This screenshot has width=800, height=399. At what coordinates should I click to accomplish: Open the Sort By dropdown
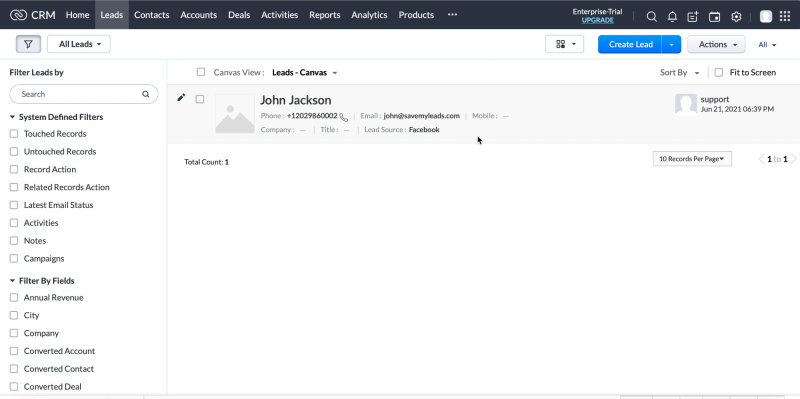point(680,72)
